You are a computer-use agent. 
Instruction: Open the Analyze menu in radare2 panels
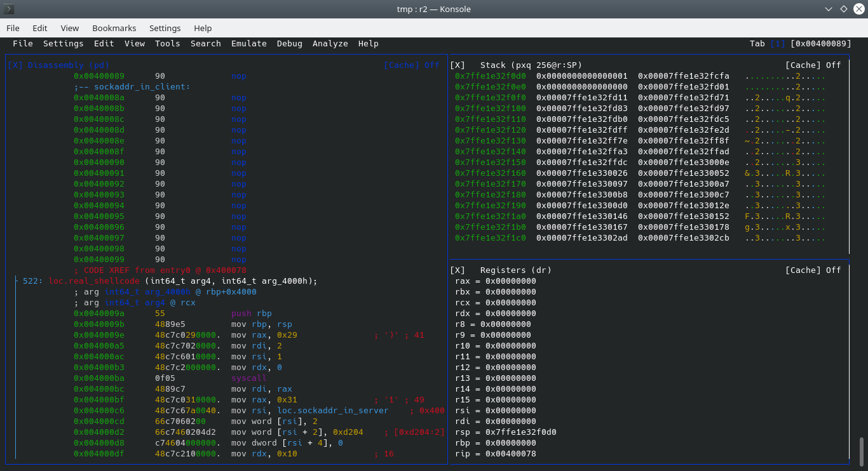330,43
